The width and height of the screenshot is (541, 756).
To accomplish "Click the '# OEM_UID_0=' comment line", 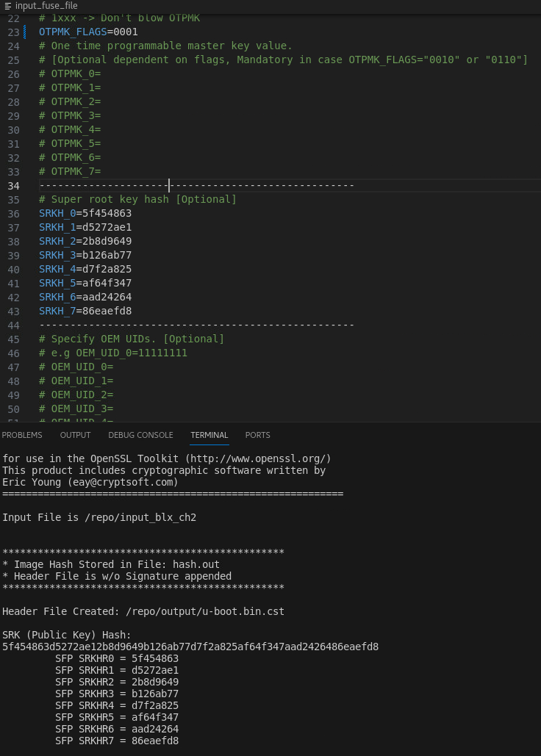I will pos(76,367).
